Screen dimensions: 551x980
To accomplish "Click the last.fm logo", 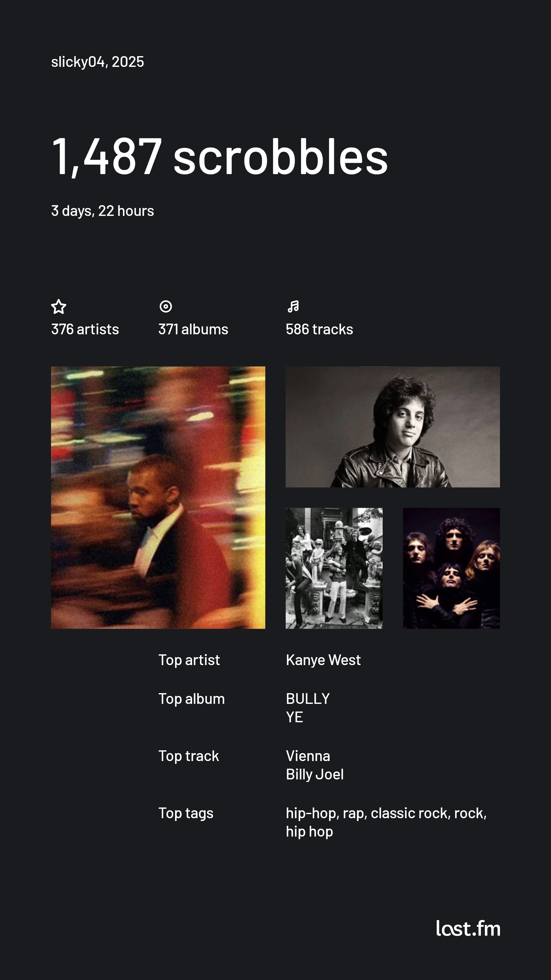I will coord(468,928).
